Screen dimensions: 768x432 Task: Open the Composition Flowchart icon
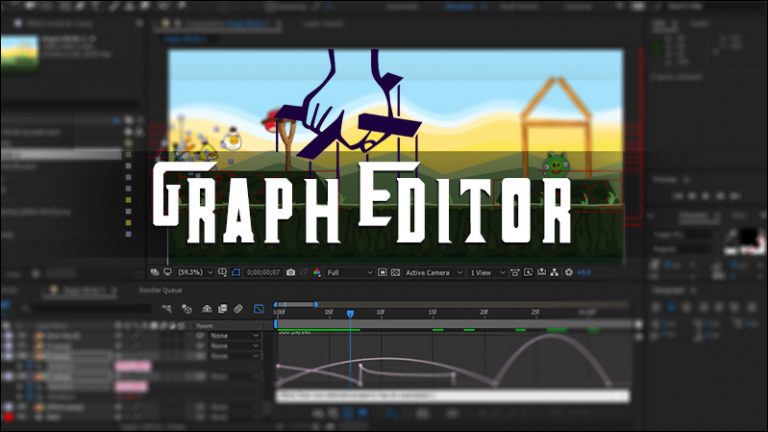tap(554, 272)
